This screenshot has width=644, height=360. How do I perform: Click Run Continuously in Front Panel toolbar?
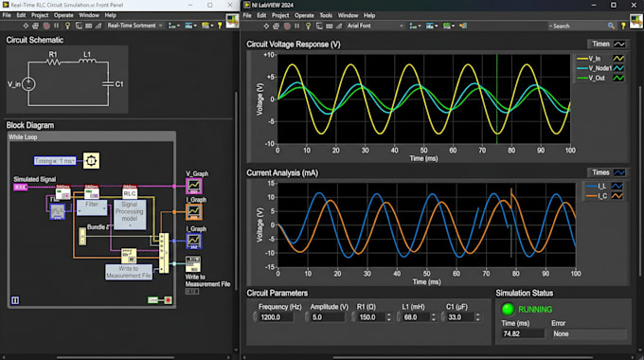(36, 26)
